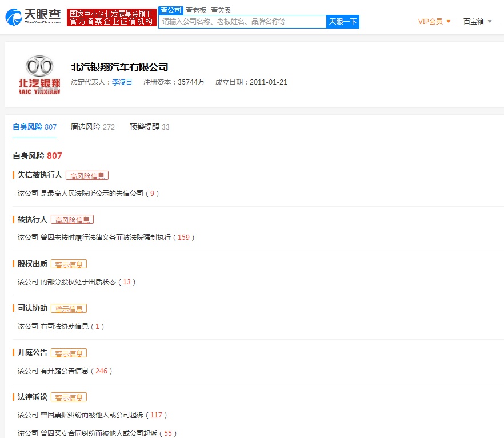
Task: Expand the 百宝箱 dropdown menu
Action: 477,22
